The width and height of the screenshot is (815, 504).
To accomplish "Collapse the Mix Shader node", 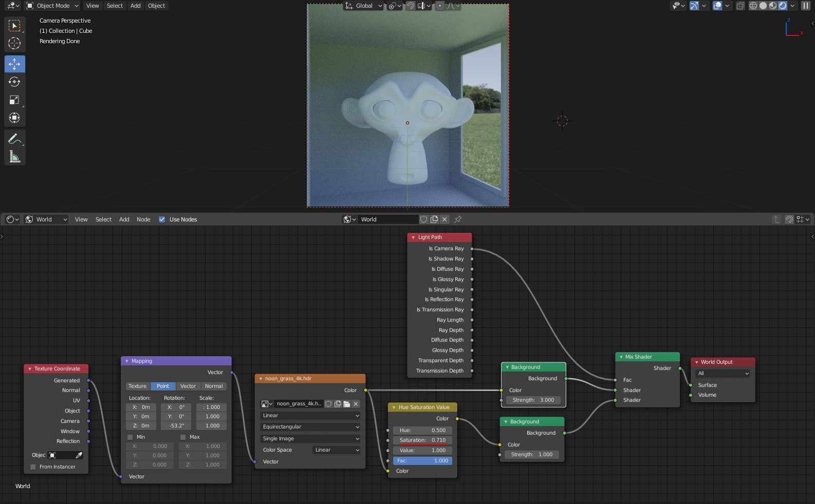I will (621, 357).
